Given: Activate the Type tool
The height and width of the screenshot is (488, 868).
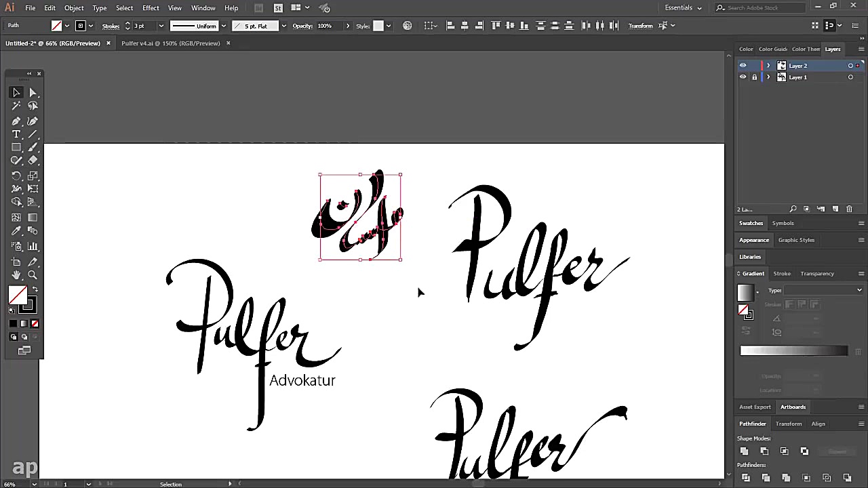Looking at the screenshot, I should [16, 134].
